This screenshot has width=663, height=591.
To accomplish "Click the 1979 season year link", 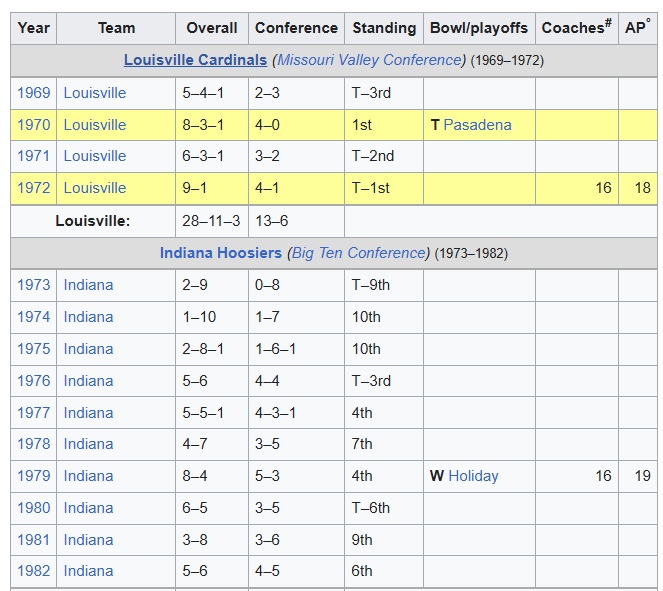I will [33, 476].
